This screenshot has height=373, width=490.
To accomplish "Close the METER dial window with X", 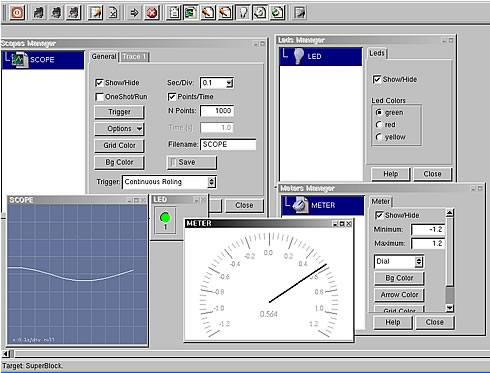I will point(349,224).
